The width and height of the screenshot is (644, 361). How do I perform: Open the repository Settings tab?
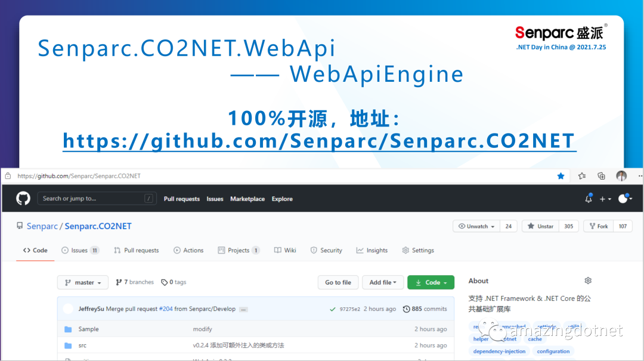(x=418, y=250)
